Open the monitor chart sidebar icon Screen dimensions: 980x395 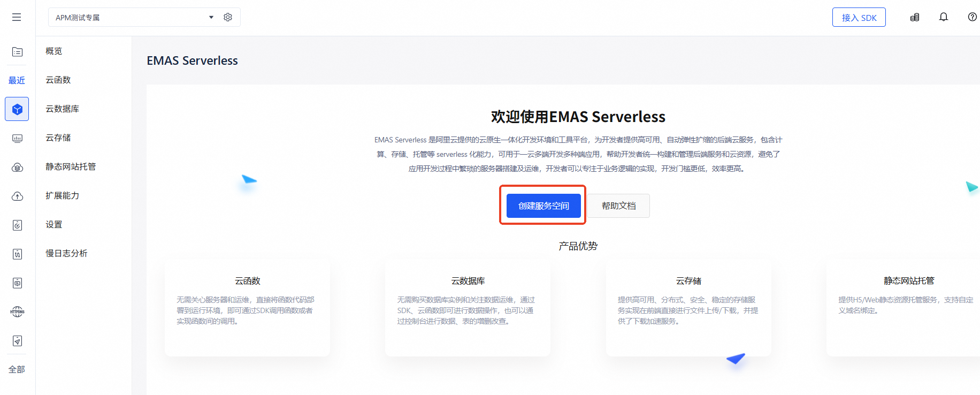(17, 139)
